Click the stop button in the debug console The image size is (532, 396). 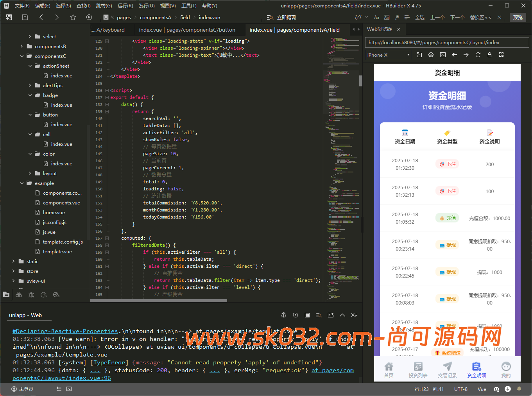(x=307, y=315)
